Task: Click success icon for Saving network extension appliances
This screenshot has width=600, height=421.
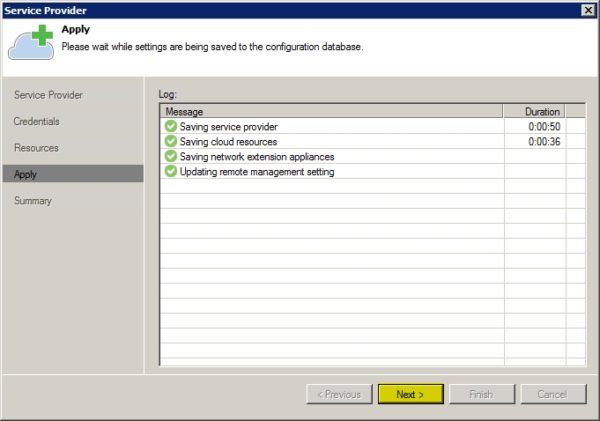Action: 171,156
